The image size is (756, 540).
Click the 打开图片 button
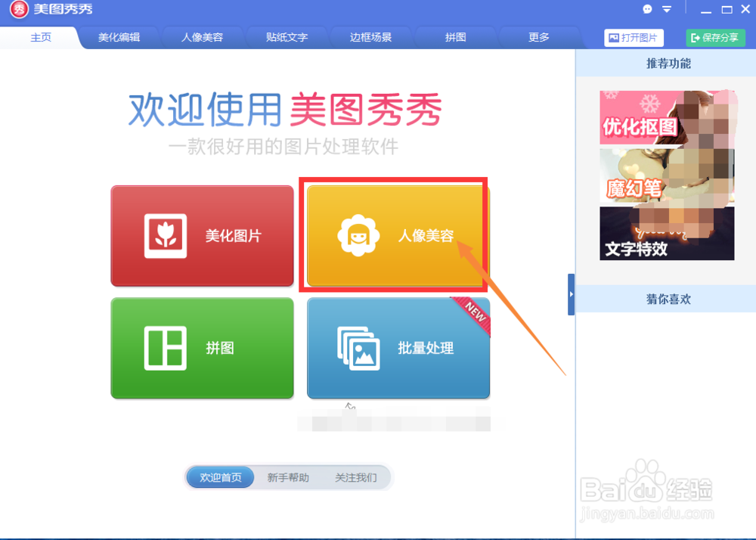634,38
